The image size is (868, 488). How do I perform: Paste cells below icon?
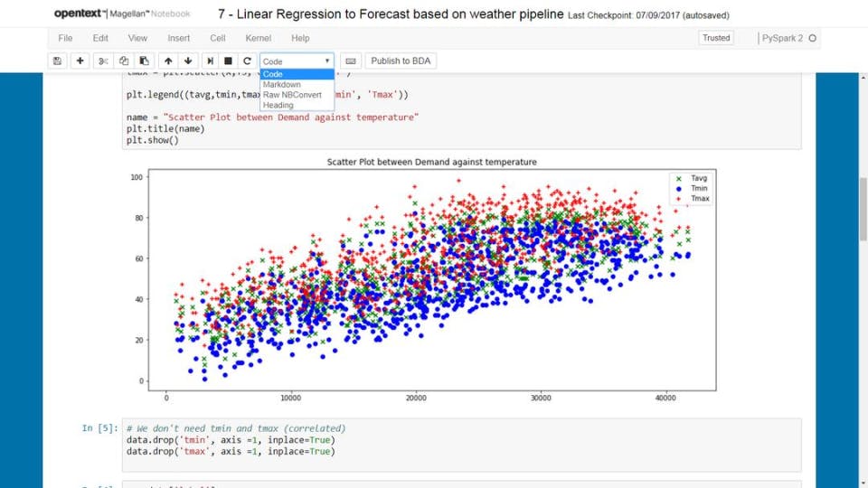(x=144, y=61)
